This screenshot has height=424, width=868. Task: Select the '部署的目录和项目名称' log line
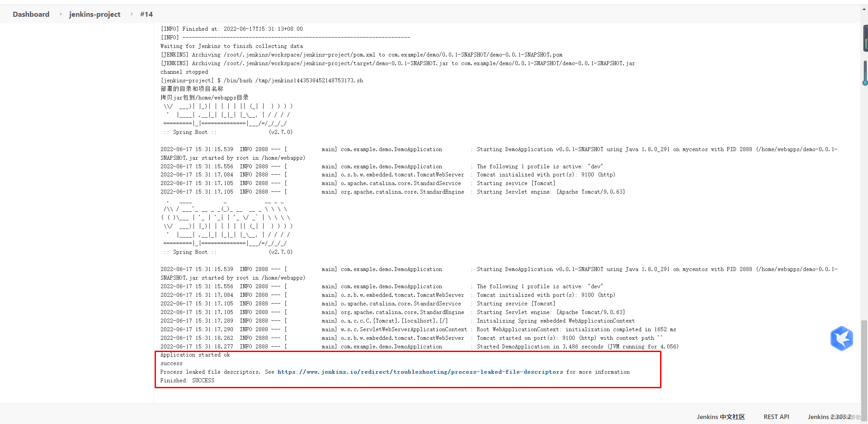tap(192, 89)
